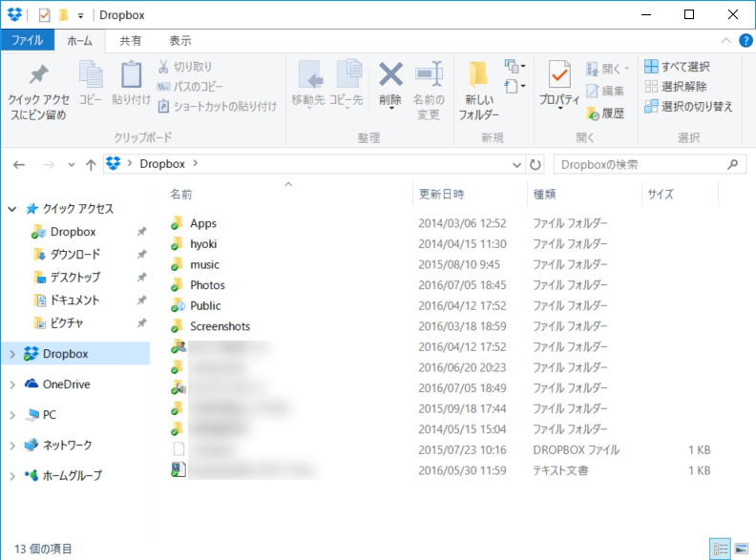
Task: Click the Refresh button by address bar
Action: tap(535, 165)
